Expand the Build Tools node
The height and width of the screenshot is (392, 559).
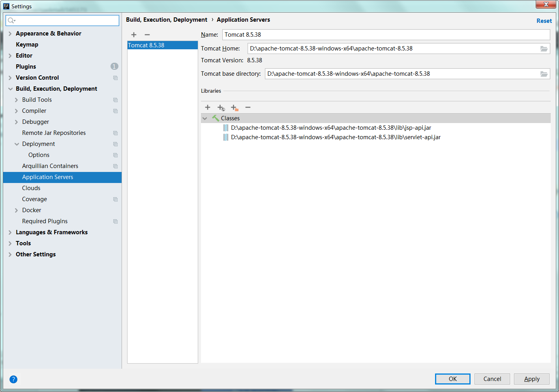click(x=17, y=100)
